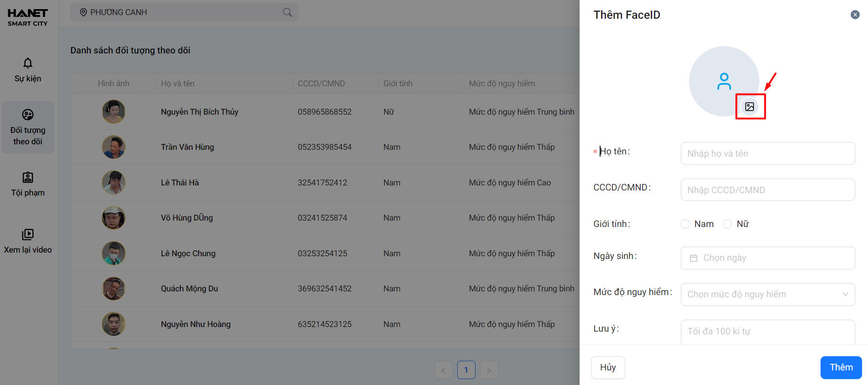Select page 1 in pagination
The width and height of the screenshot is (868, 385).
click(466, 370)
